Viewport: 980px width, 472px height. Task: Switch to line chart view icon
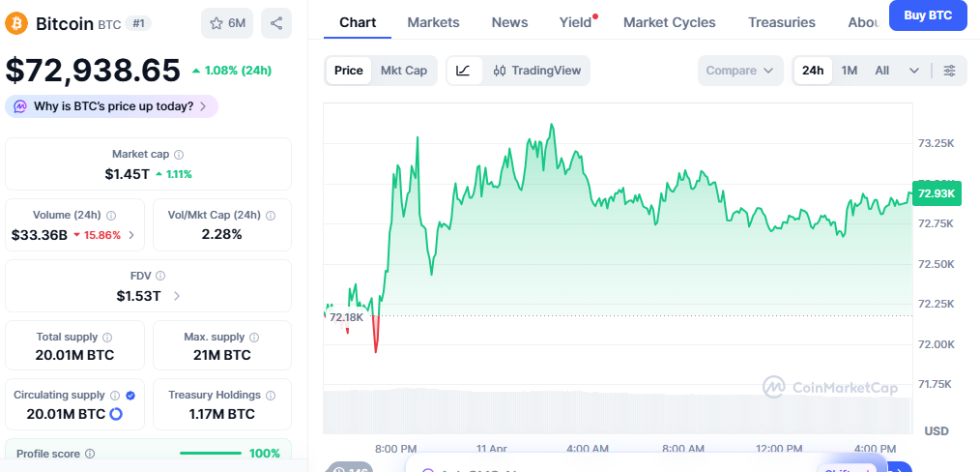(463, 71)
